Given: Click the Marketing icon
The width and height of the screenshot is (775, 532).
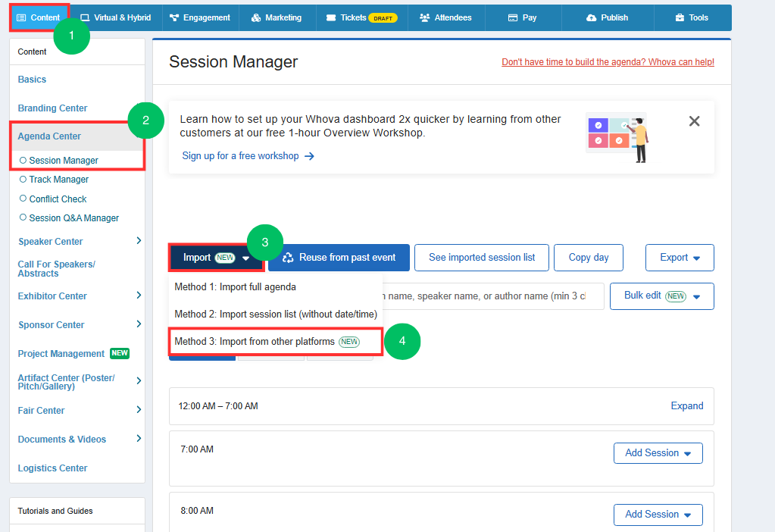Looking at the screenshot, I should [256, 17].
